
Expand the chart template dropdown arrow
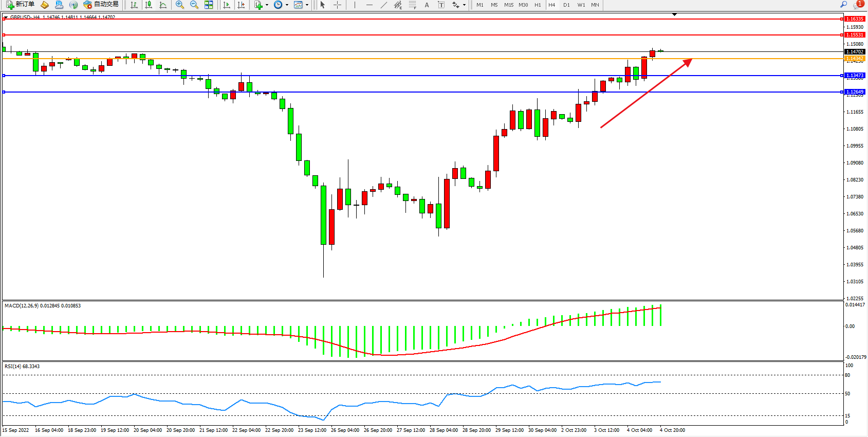coord(307,5)
